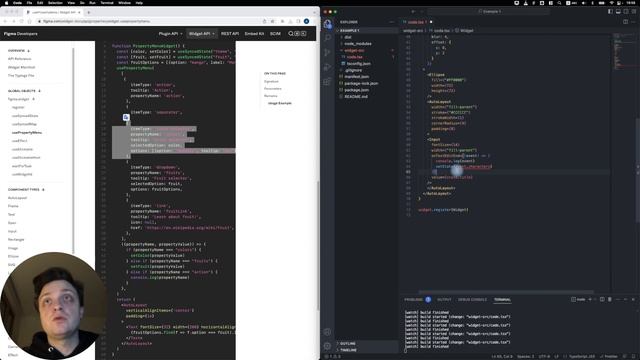Open the Widget Manifest sidebar link

tap(22, 67)
